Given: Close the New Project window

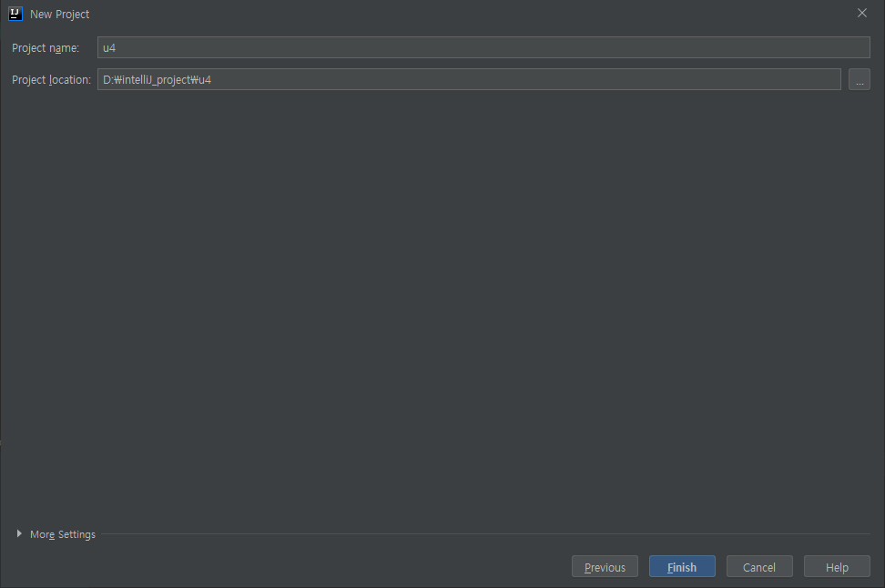Looking at the screenshot, I should coord(862,13).
